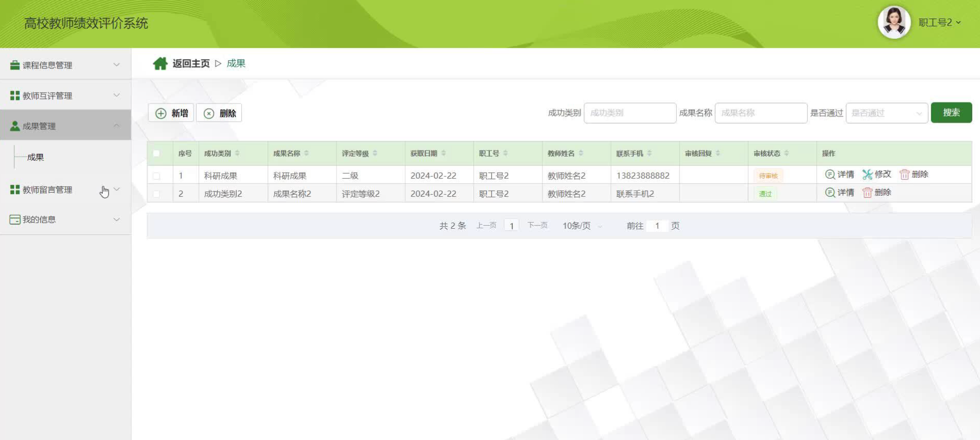Image resolution: width=980 pixels, height=440 pixels.
Task: Click the person icon of 成果管理
Action: point(15,126)
